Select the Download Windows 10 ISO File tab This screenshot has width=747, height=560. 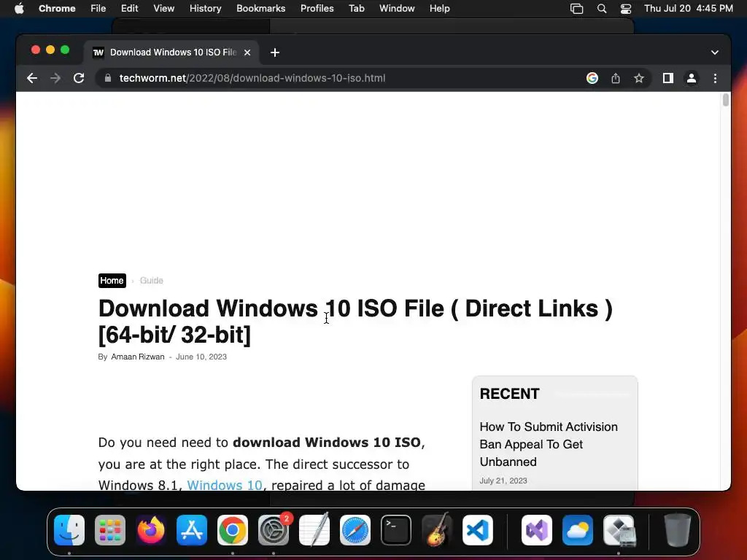click(172, 52)
